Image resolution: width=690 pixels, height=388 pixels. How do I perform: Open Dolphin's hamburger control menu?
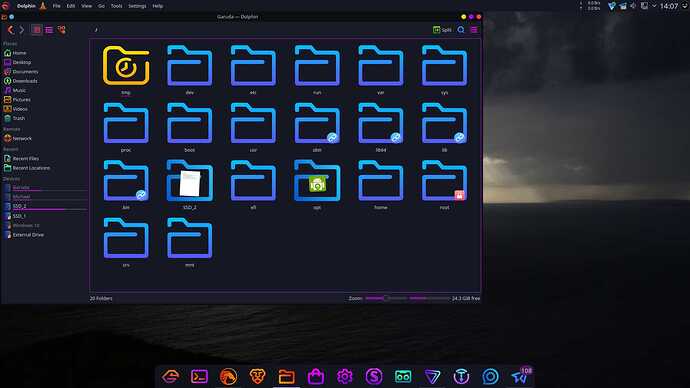point(474,30)
